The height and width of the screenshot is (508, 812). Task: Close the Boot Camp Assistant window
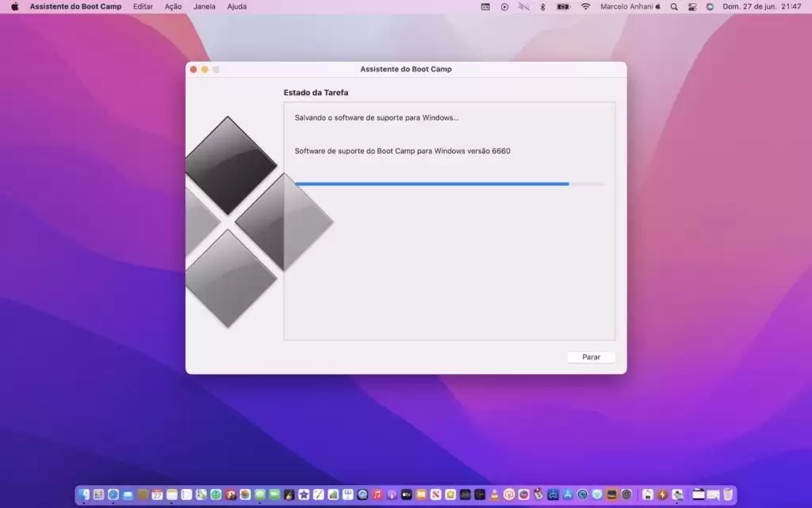[193, 70]
